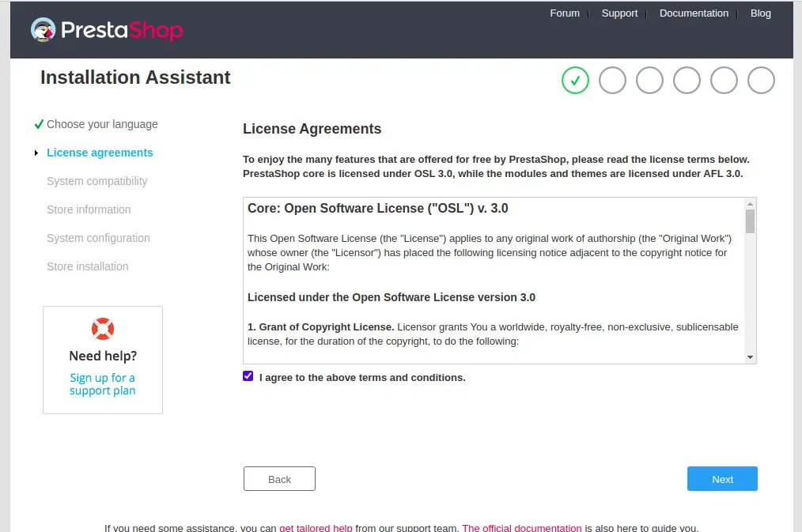Click the Back button
The image size is (802, 532).
coord(279,479)
